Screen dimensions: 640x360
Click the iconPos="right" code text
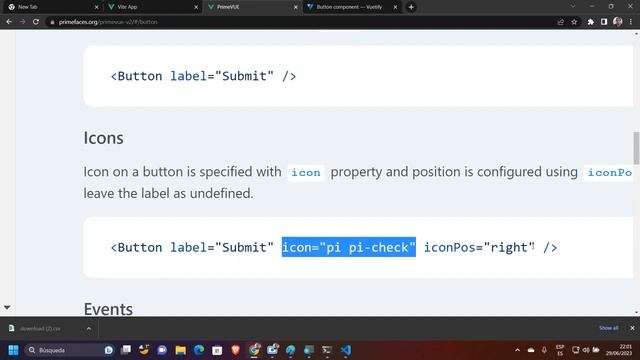(x=479, y=247)
